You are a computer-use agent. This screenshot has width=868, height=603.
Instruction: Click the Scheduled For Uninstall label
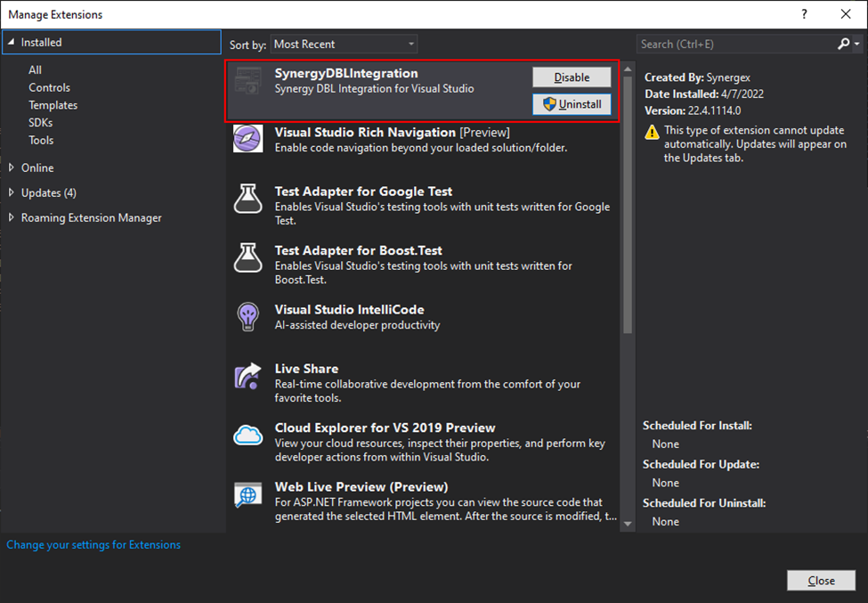pyautogui.click(x=704, y=503)
